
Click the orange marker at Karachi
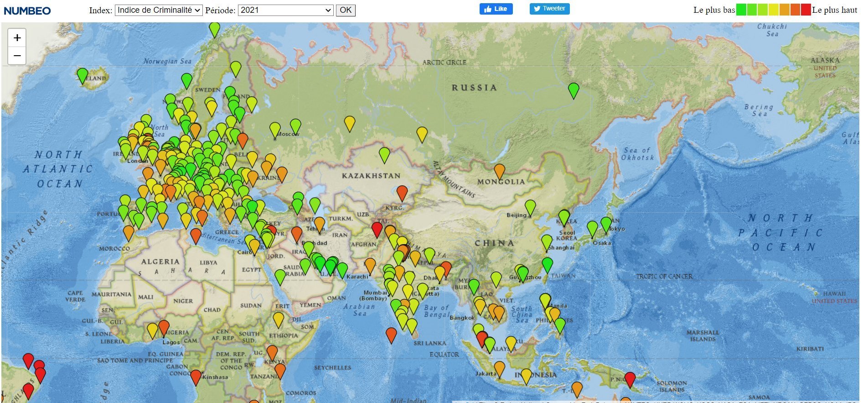(x=370, y=266)
